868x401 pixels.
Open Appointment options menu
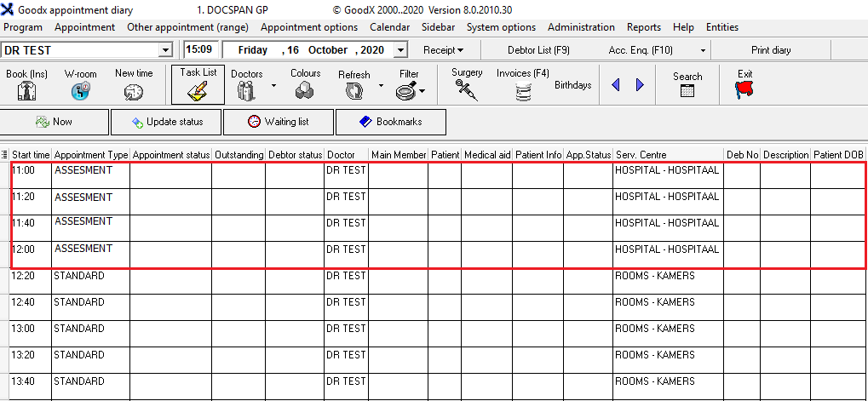point(309,27)
